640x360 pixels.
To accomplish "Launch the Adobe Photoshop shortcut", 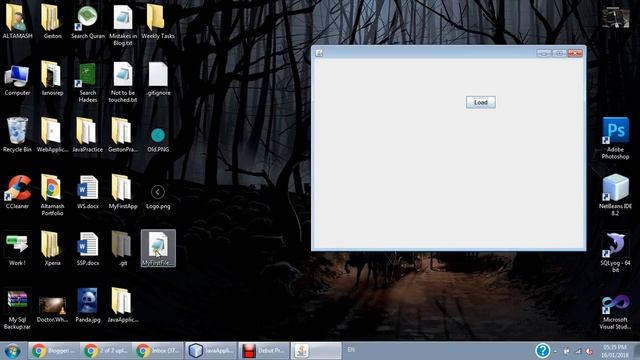I will point(616,138).
